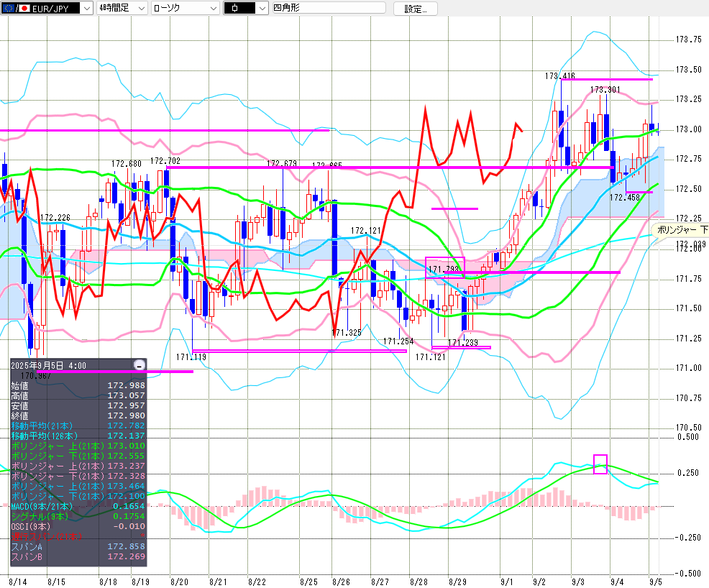Click green ボリンジャー 上(21本) 173.010 row

[78, 446]
